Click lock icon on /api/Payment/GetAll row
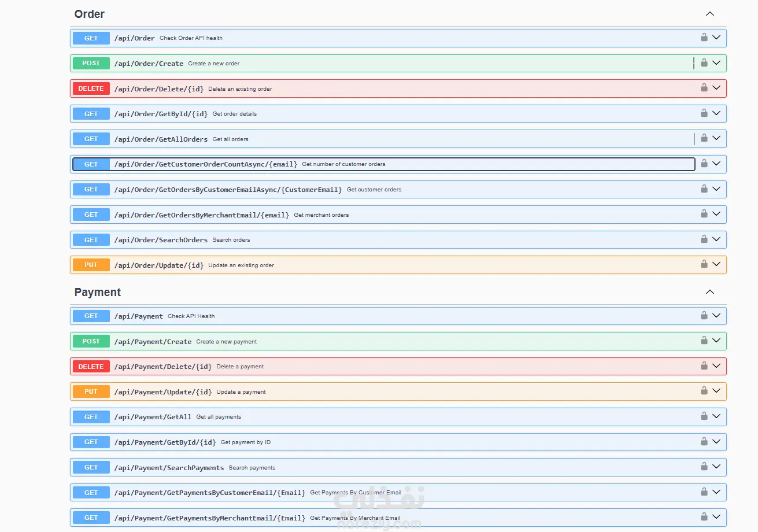758x532 pixels. pos(704,416)
